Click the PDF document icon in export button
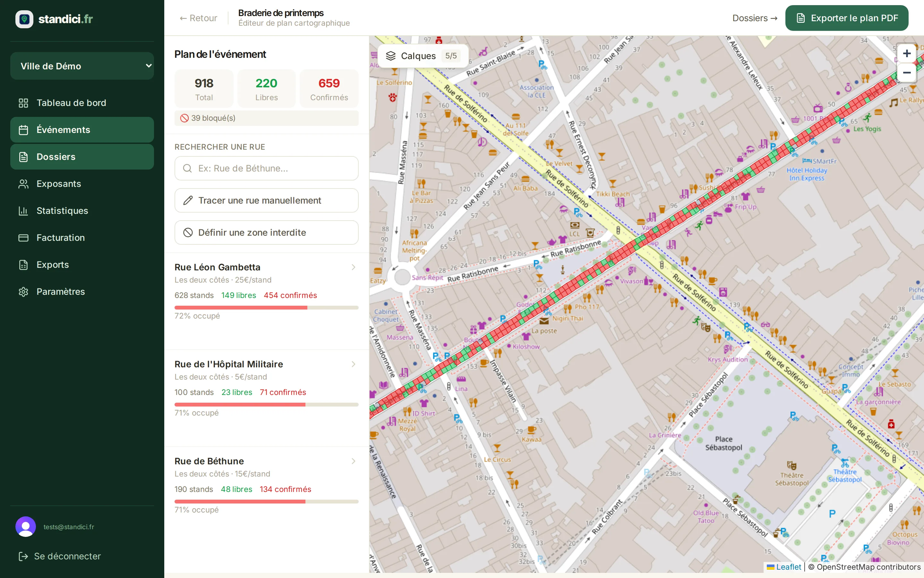 pos(801,18)
